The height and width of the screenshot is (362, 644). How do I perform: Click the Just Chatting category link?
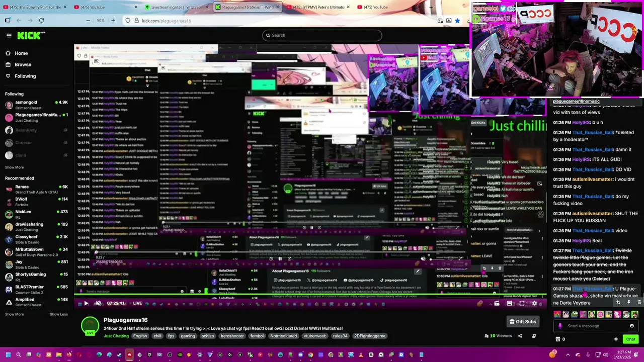coord(116,336)
